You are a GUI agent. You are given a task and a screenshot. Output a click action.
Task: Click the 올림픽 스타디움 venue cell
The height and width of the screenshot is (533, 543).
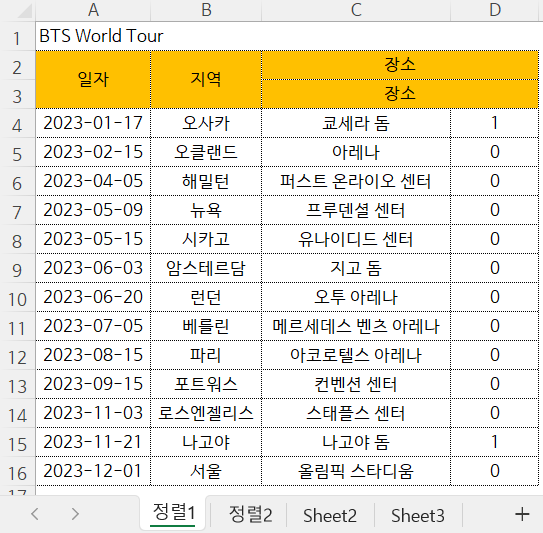(x=356, y=471)
